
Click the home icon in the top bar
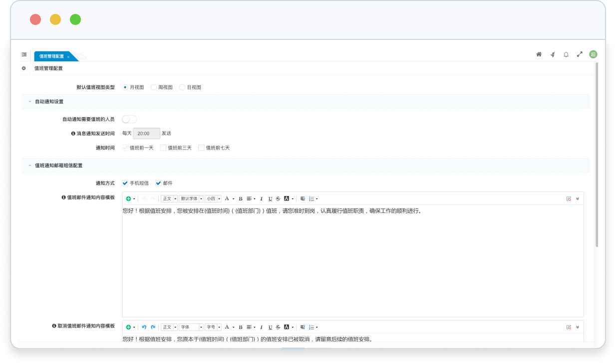pos(539,54)
